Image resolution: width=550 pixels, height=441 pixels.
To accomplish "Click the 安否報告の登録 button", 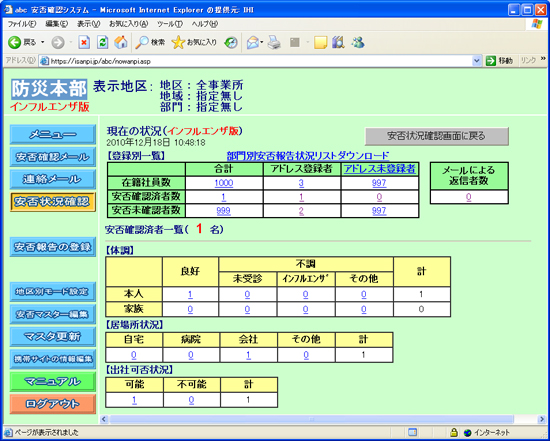I will [53, 247].
